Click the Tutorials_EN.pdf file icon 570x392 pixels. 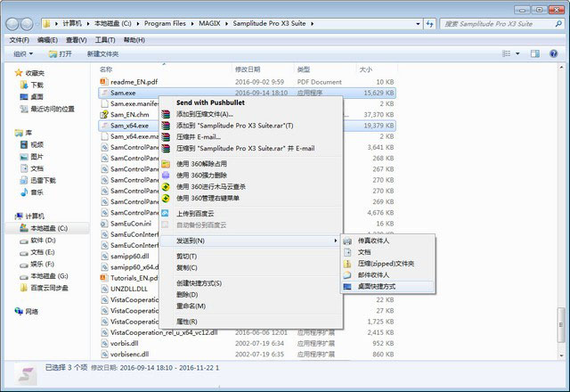pos(104,278)
